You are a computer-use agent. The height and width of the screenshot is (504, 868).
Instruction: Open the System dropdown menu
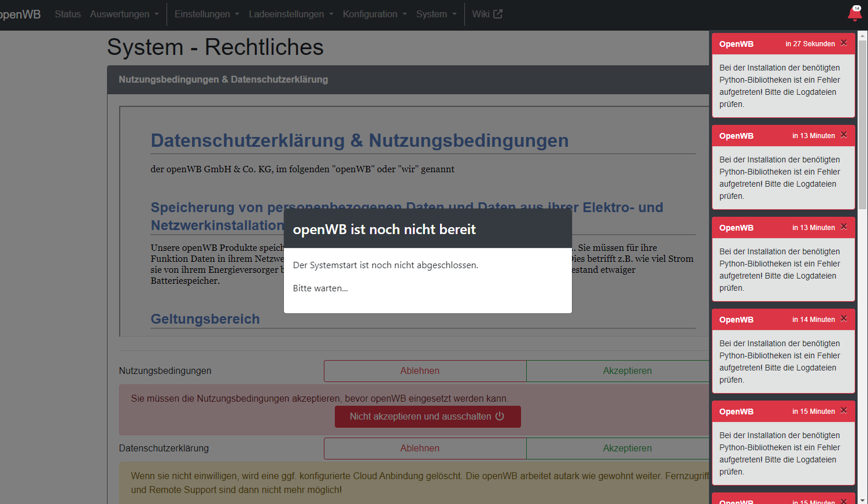(x=437, y=14)
